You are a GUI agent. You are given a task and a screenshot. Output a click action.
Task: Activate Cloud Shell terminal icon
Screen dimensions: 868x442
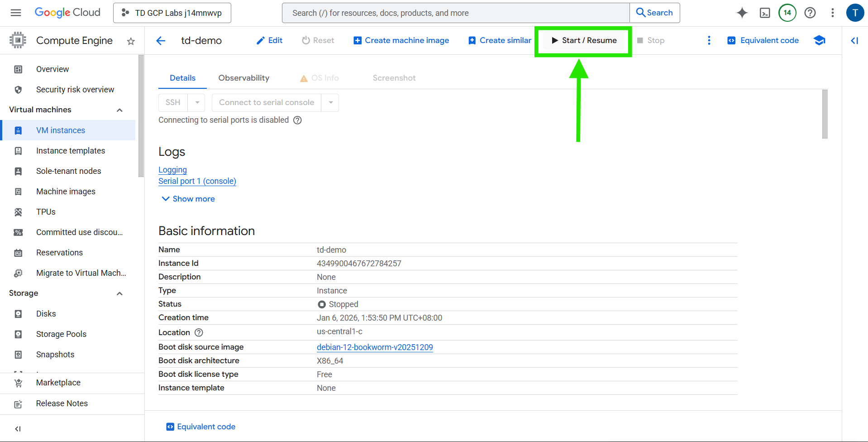765,13
